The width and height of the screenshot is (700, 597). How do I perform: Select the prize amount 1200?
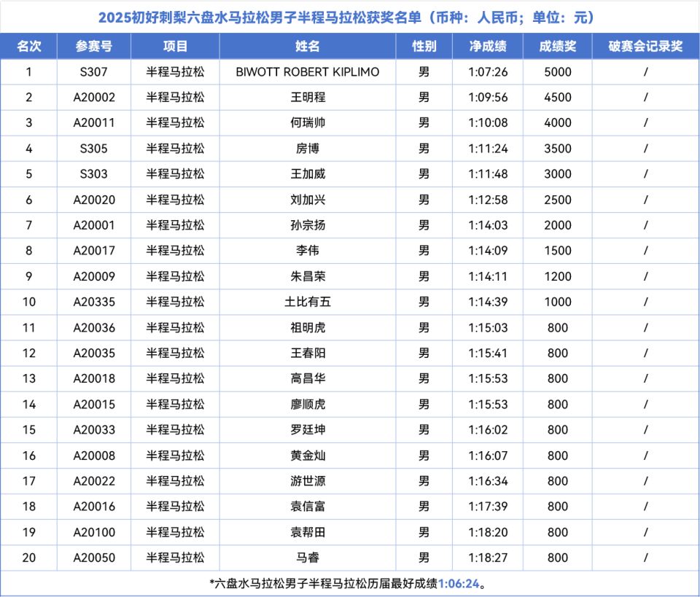coord(557,276)
